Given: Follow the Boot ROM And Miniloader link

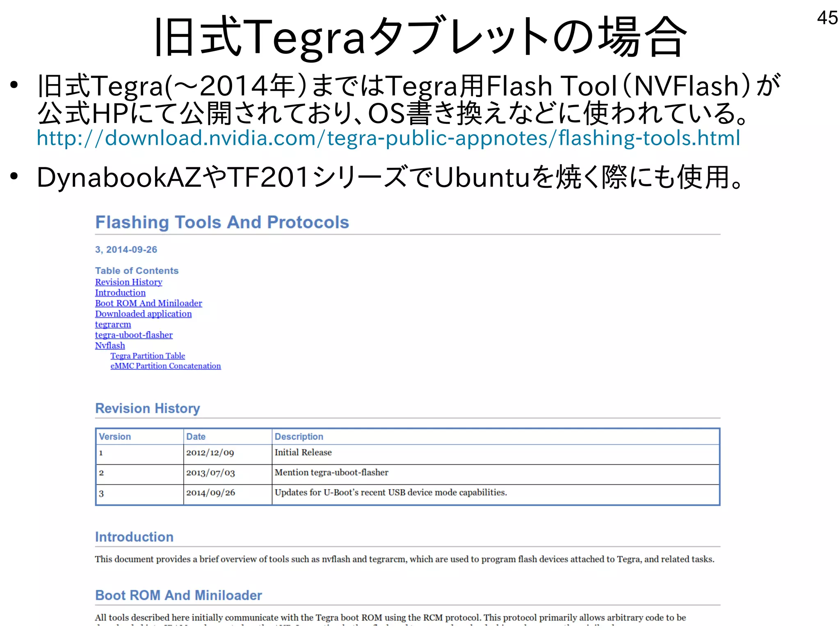Looking at the screenshot, I should point(148,303).
